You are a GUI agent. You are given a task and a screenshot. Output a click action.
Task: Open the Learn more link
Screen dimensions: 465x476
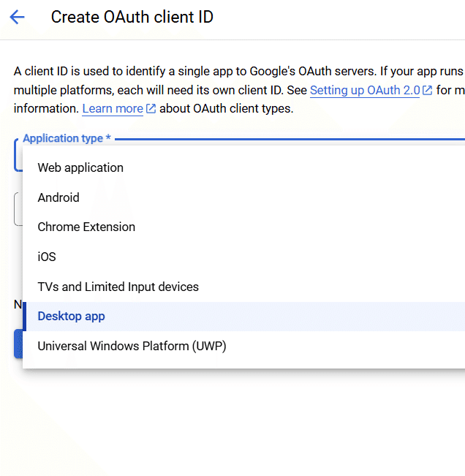(x=113, y=108)
